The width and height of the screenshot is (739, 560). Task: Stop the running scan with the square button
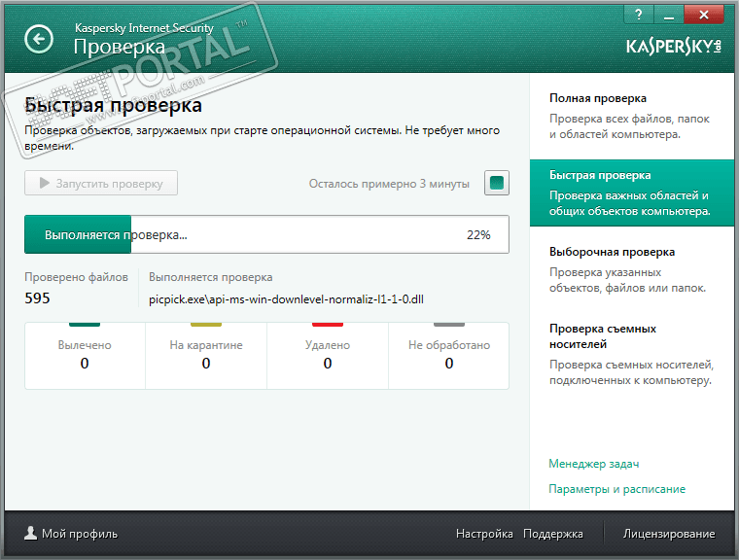point(497,183)
